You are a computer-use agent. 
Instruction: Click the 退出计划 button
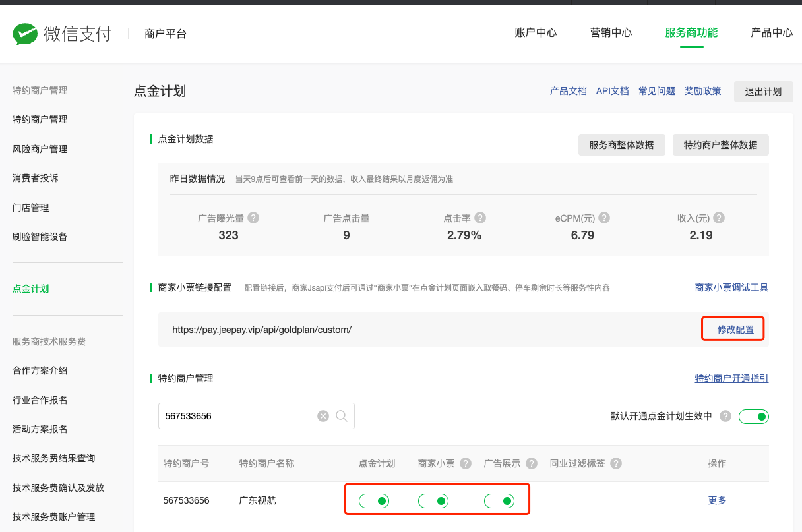[763, 92]
